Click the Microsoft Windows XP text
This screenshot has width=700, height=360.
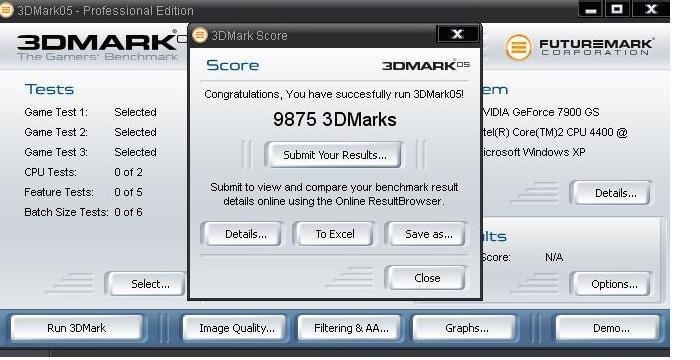point(533,152)
